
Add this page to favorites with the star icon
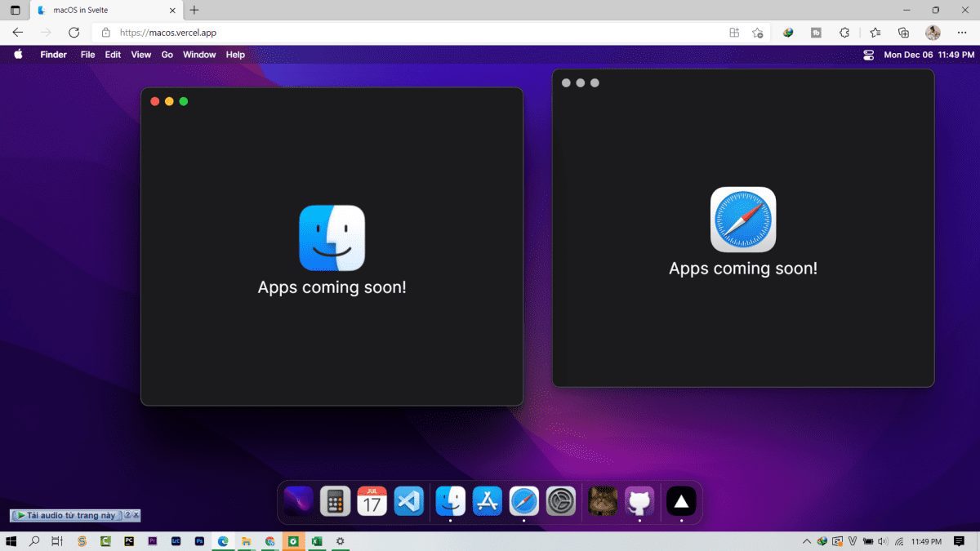click(x=757, y=33)
